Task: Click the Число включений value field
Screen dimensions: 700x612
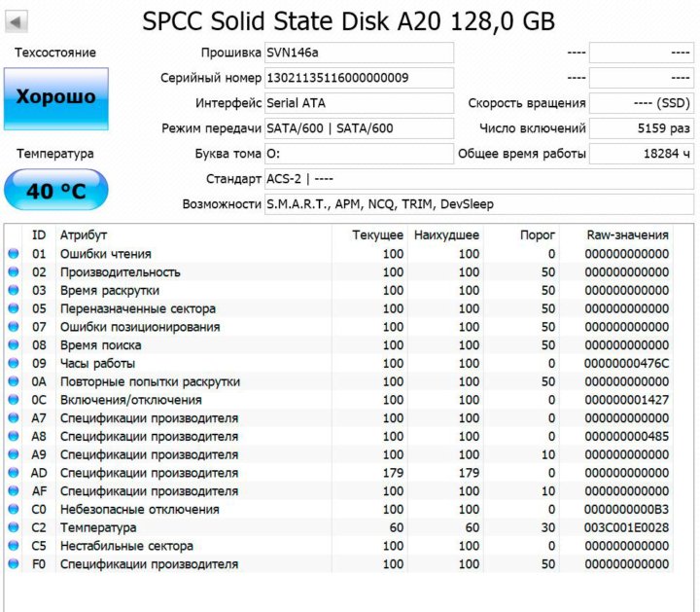Action: (642, 128)
